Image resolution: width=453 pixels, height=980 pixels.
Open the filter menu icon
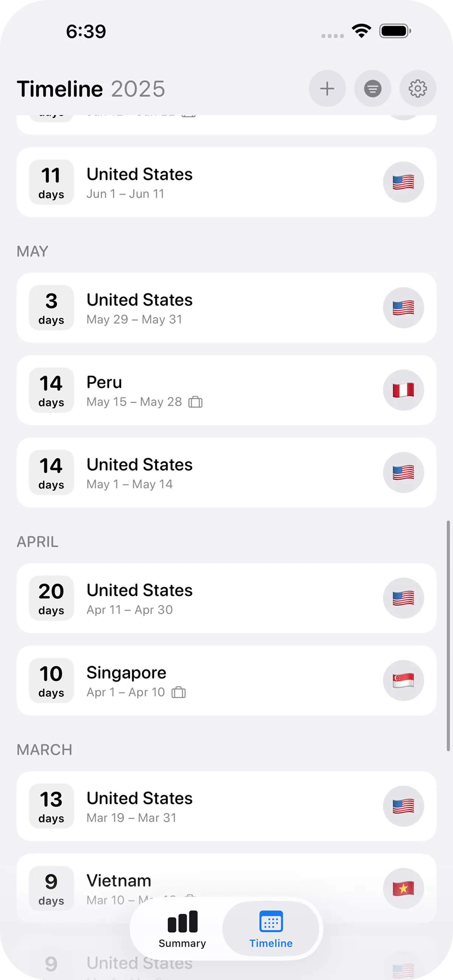point(372,89)
